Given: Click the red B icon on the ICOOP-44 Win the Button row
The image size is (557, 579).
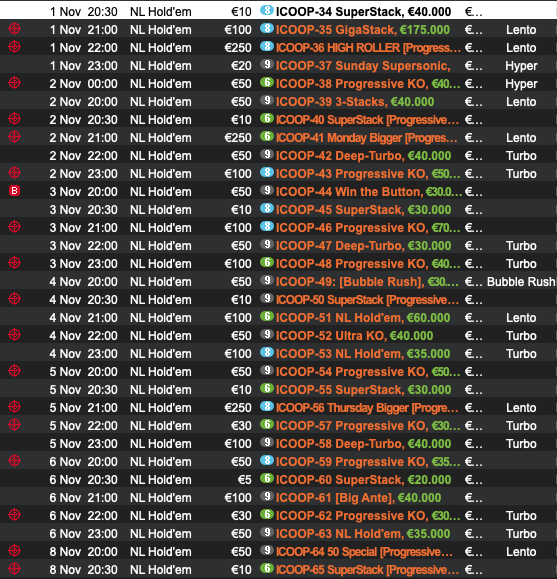Looking at the screenshot, I should (x=14, y=191).
